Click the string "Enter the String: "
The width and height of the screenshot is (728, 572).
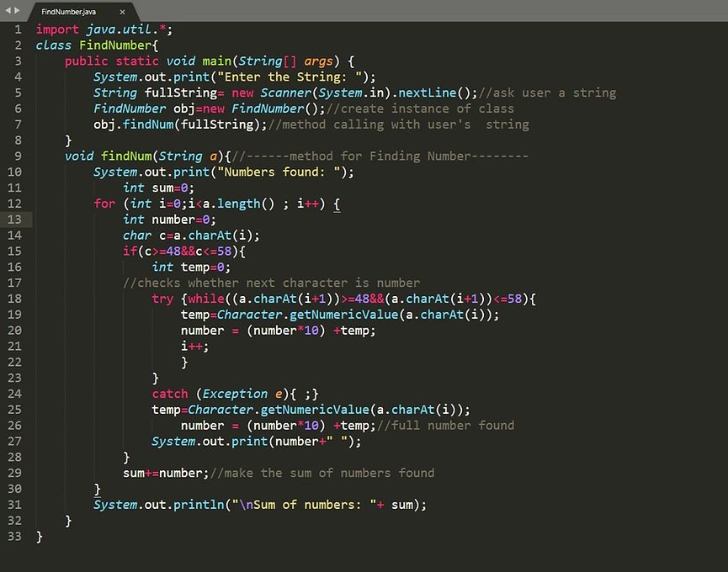(x=290, y=77)
